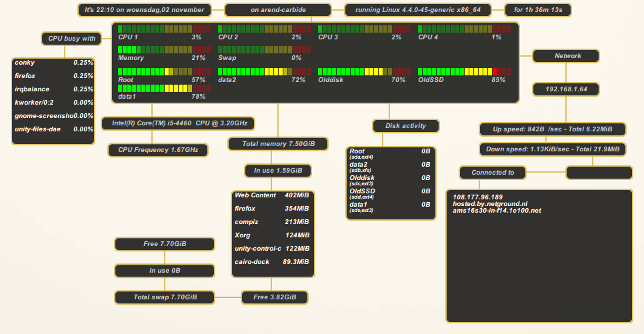Click the date and time label box
The width and height of the screenshot is (644, 334).
pos(145,10)
